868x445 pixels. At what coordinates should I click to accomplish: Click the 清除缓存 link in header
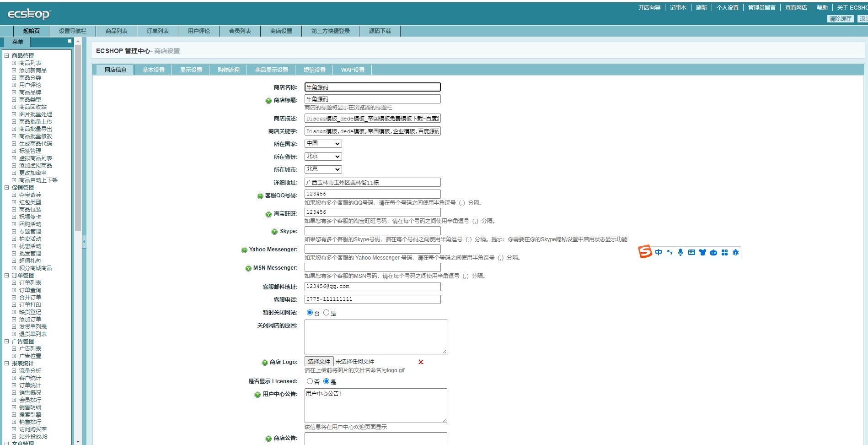pos(841,19)
